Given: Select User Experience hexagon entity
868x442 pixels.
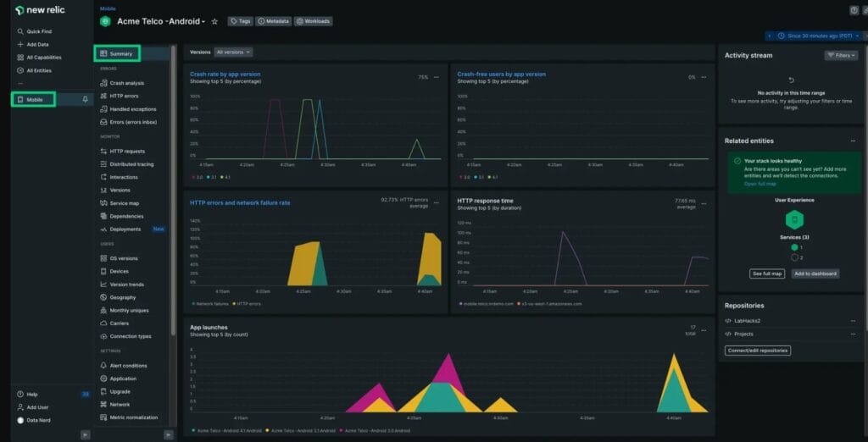Looking at the screenshot, I should (x=794, y=220).
